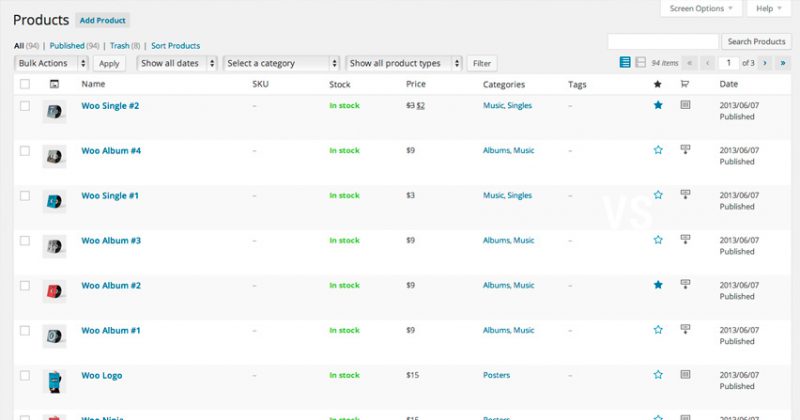Go to first page double arrow
Screen dimensions: 800x420
(x=690, y=63)
